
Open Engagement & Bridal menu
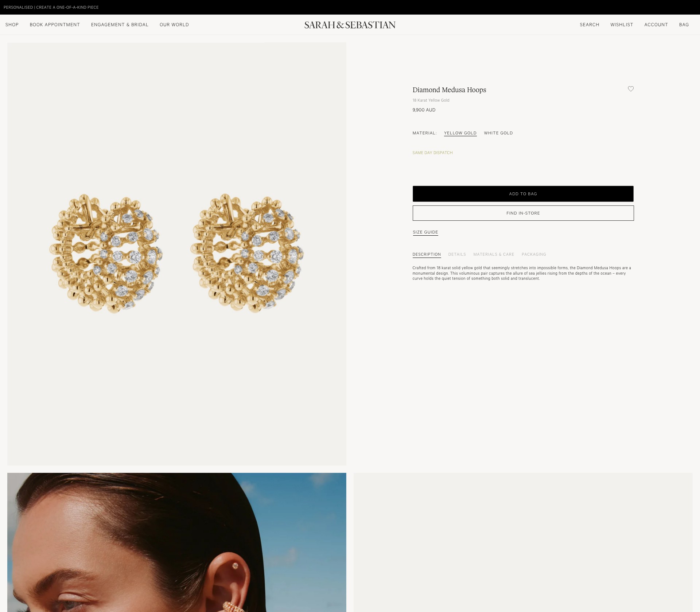pyautogui.click(x=120, y=25)
